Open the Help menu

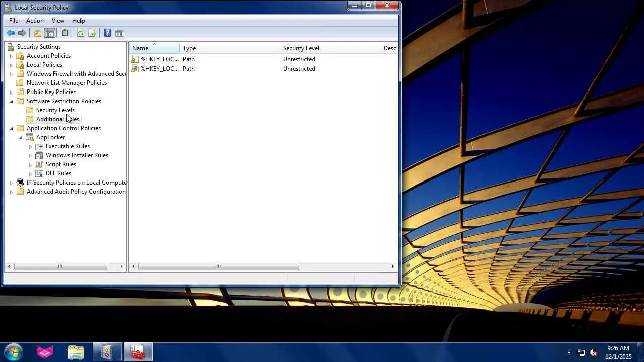(78, 21)
